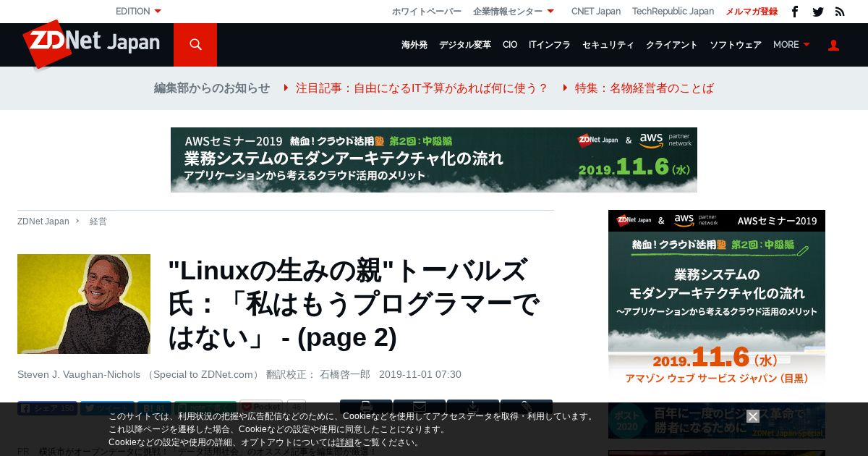Screen dimensions: 868x456
Task: Open the ZDNet Facebook page icon
Action: pyautogui.click(x=795, y=12)
